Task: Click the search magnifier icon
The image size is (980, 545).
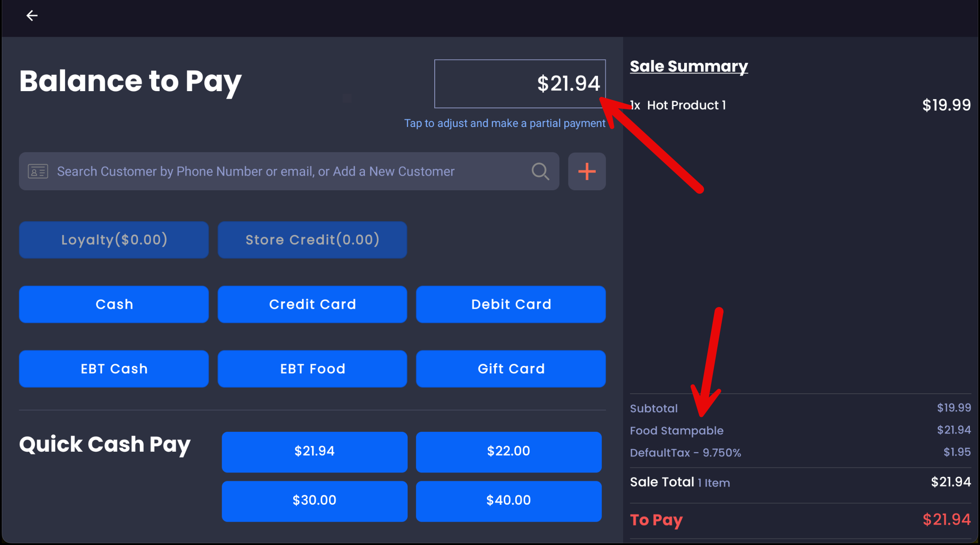Action: [540, 172]
